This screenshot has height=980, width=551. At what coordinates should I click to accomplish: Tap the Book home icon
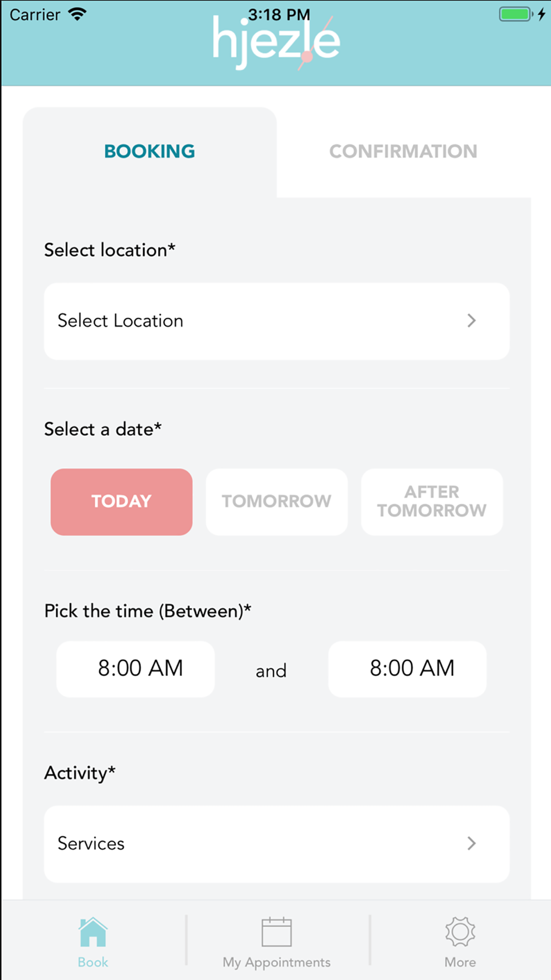[x=93, y=931]
